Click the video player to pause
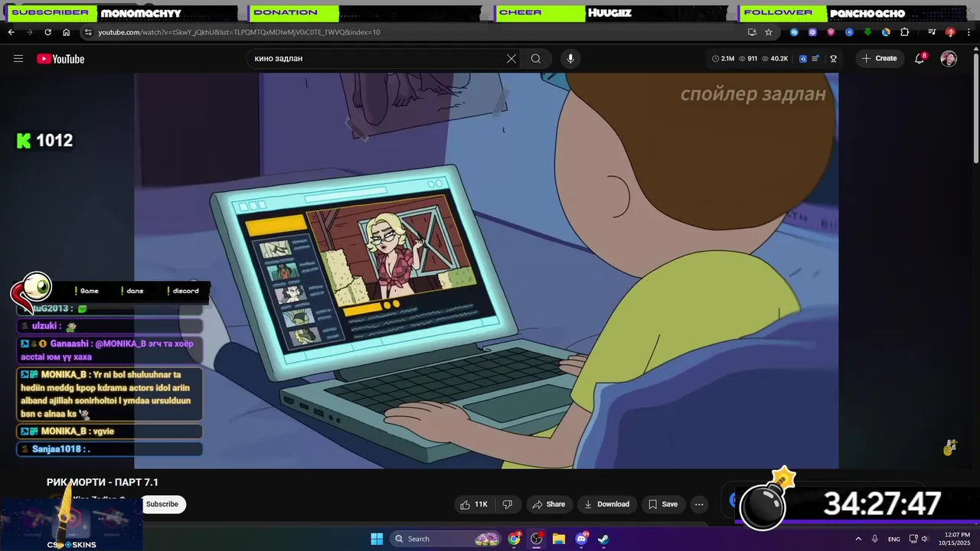 pos(486,270)
